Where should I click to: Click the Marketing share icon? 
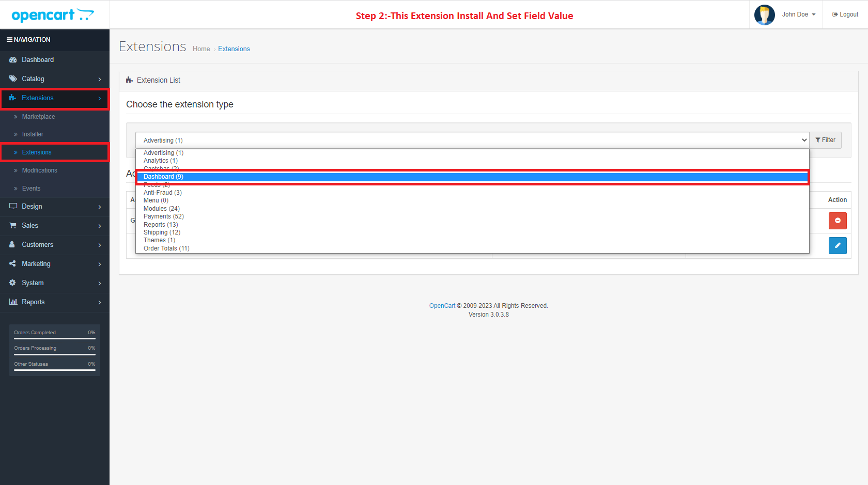pos(13,264)
